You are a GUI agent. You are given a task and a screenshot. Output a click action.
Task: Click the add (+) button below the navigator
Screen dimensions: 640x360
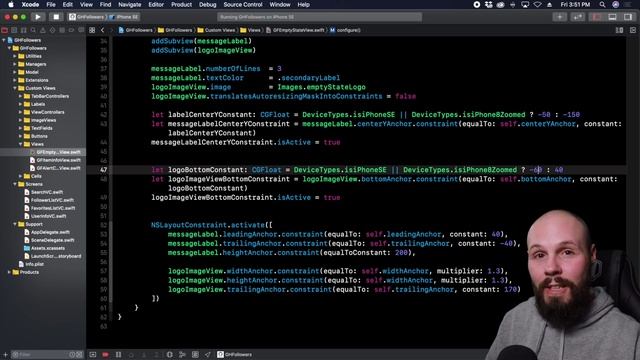click(x=5, y=354)
